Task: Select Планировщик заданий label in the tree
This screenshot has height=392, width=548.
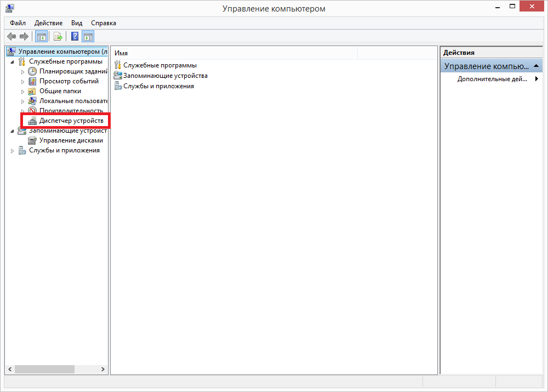Action: coord(73,71)
